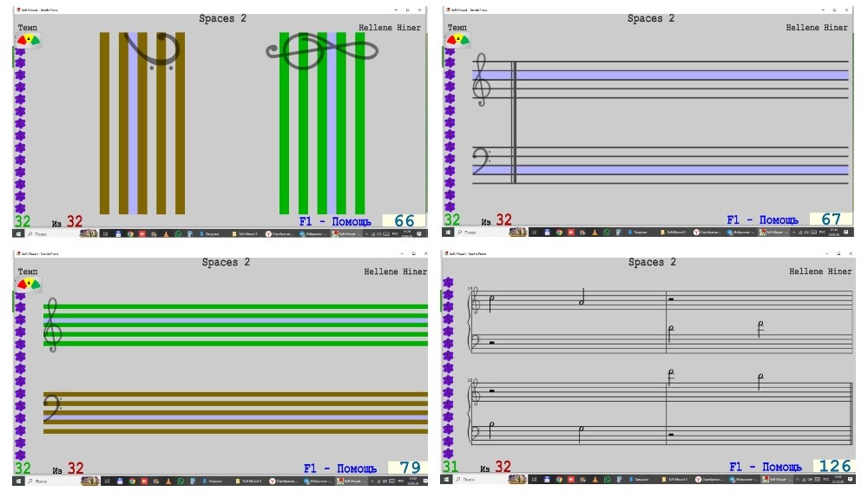Open Chrome from the score-126 window's taskbar

(560, 480)
